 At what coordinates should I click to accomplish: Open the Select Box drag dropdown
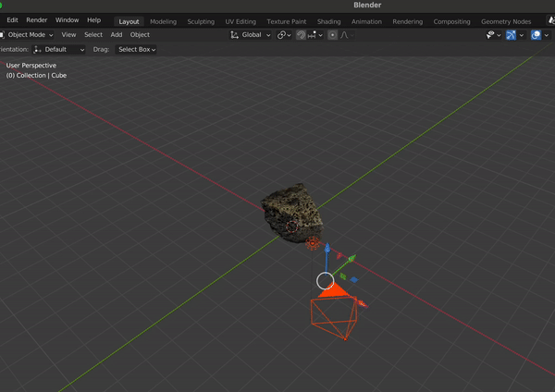(x=137, y=50)
